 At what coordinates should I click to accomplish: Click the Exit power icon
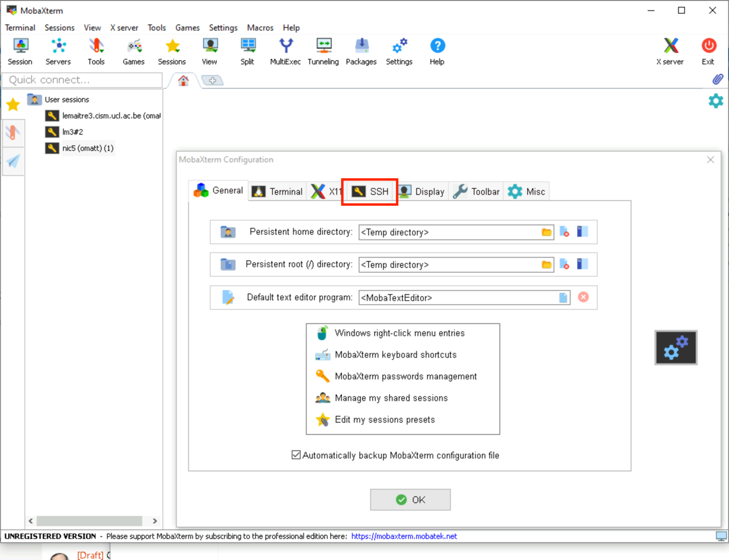point(708,52)
